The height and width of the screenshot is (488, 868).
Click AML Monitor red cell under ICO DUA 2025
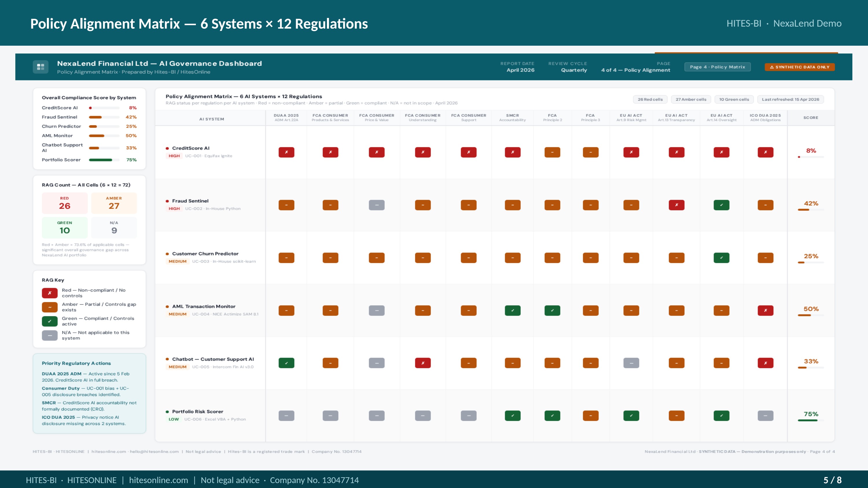click(765, 310)
